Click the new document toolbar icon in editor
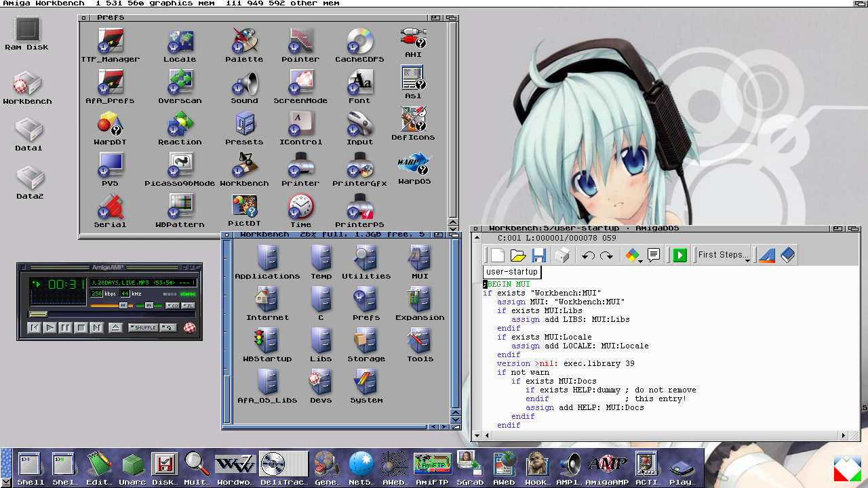868x488 pixels. (x=498, y=255)
